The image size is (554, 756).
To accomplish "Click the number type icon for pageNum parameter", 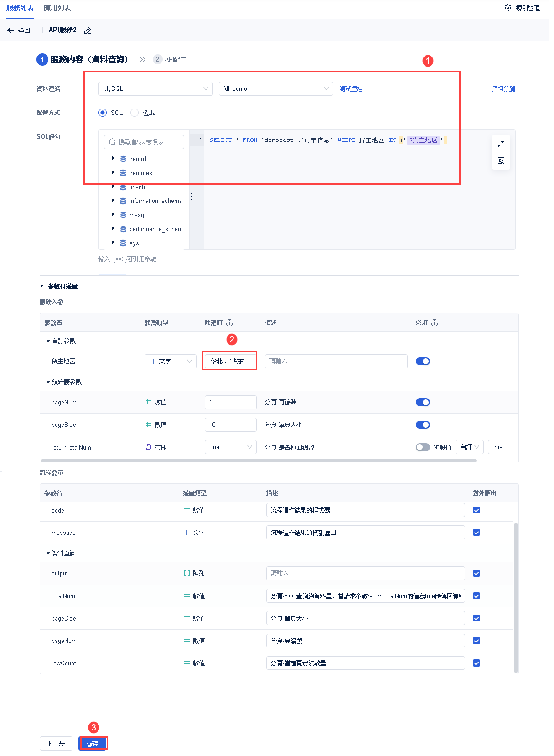I will [x=148, y=402].
